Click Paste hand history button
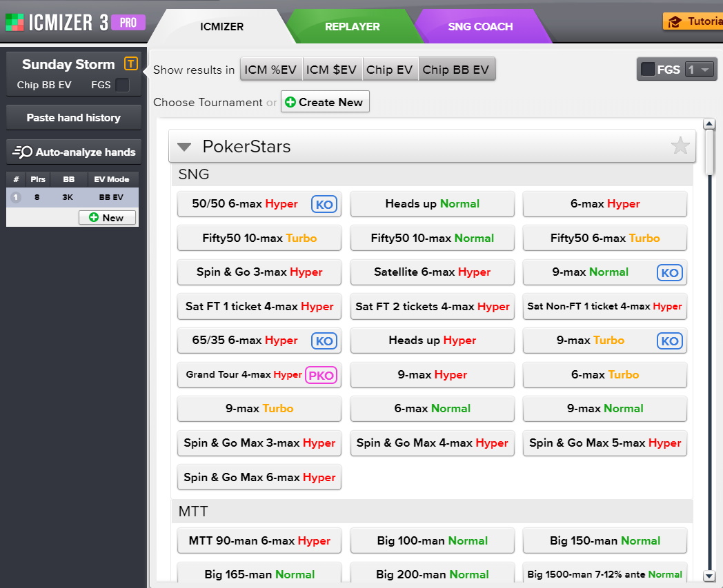723x588 pixels. [74, 117]
